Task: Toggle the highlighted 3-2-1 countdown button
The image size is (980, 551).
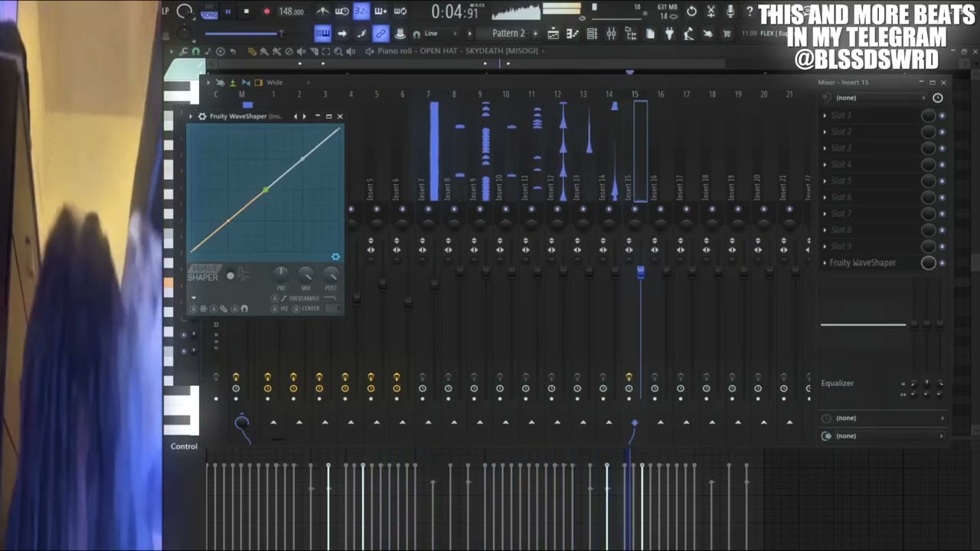Action: point(361,11)
